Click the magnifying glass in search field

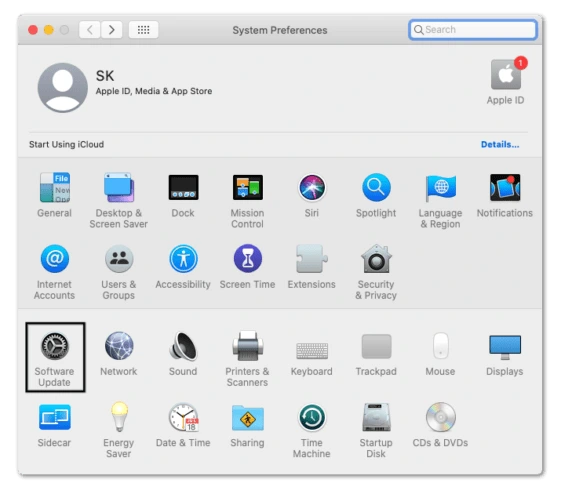(418, 30)
